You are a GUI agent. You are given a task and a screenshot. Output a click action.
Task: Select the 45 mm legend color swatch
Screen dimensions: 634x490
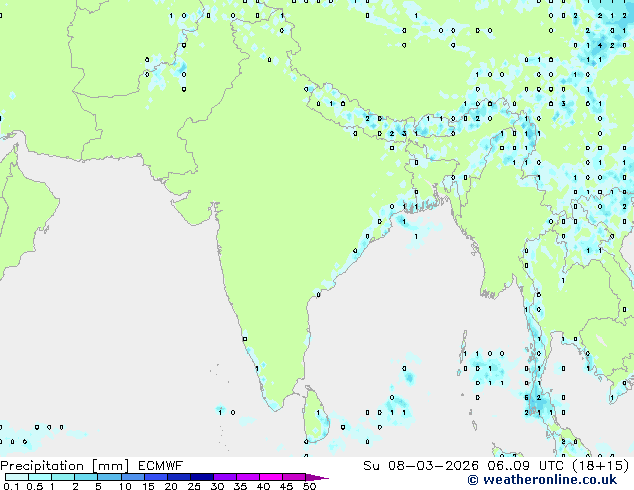click(x=294, y=477)
